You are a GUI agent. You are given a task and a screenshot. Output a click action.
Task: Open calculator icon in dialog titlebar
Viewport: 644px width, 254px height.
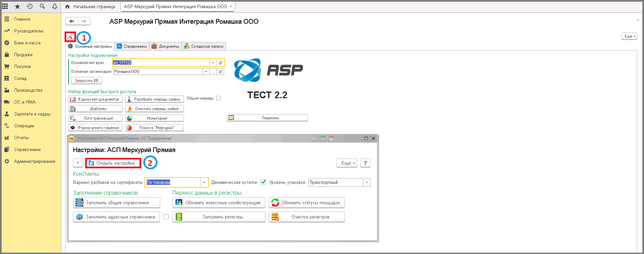click(x=323, y=139)
